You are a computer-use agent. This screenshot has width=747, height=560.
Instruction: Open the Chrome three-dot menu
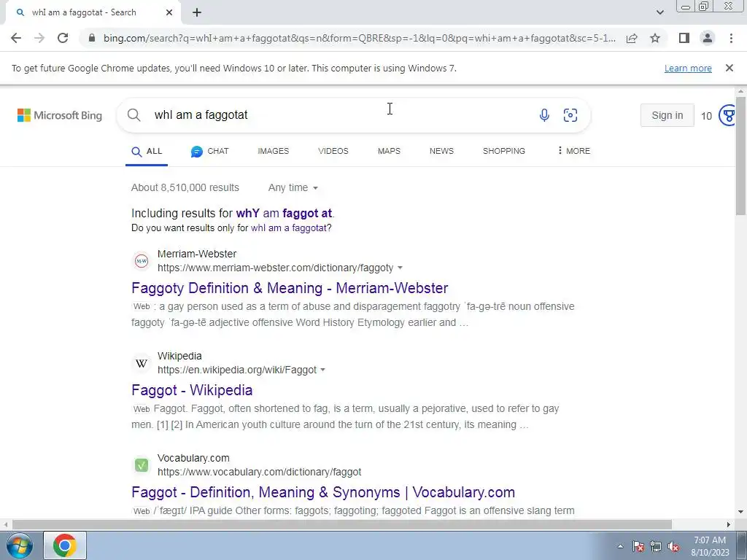731,38
